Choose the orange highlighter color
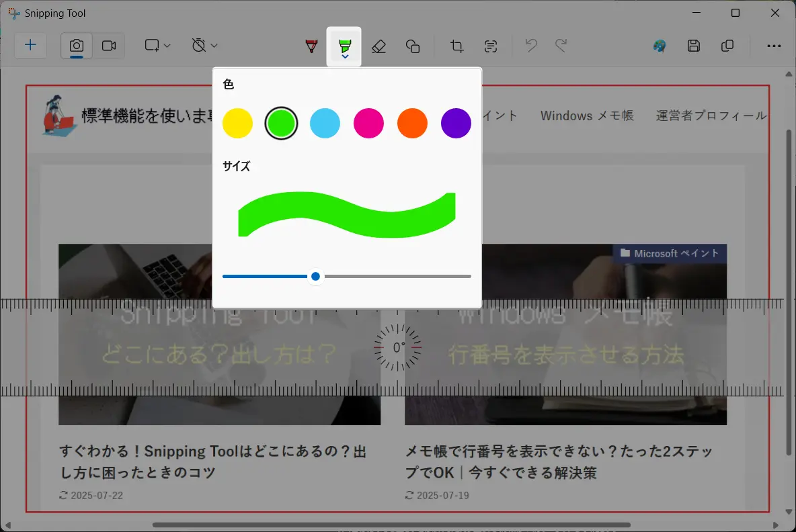796x532 pixels. click(412, 123)
